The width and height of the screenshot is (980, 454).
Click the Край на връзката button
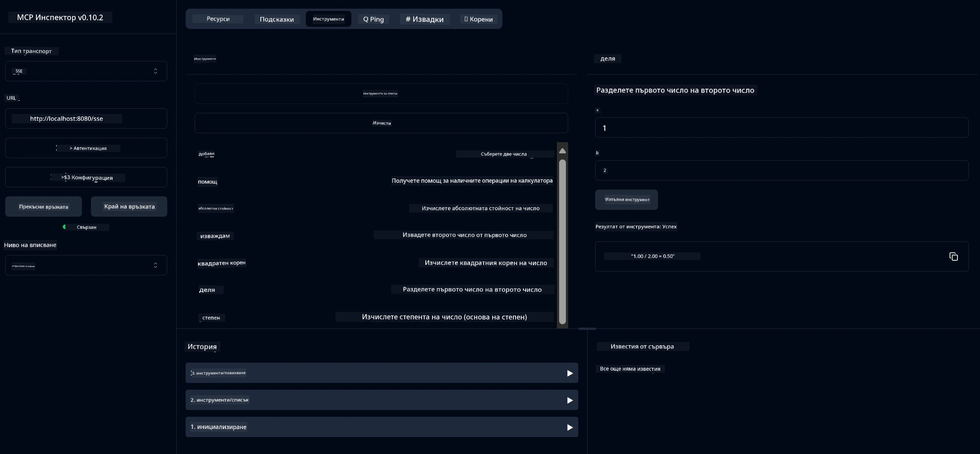(129, 207)
